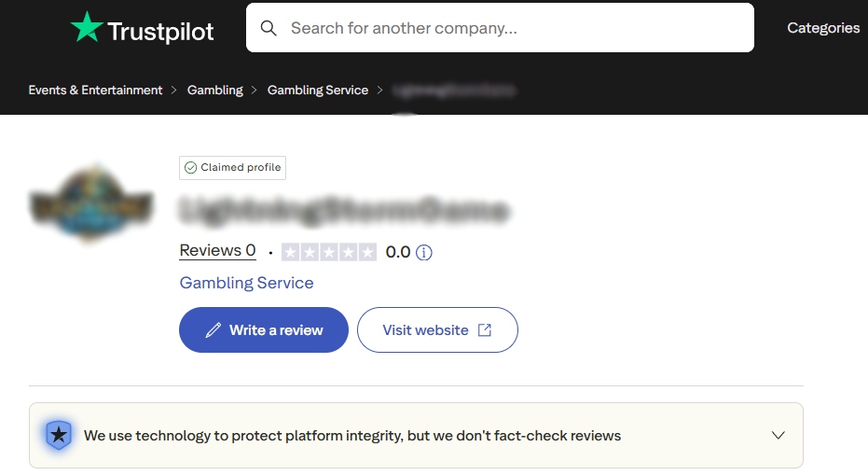
Task: Focus the Search for another company field
Action: coord(513,28)
